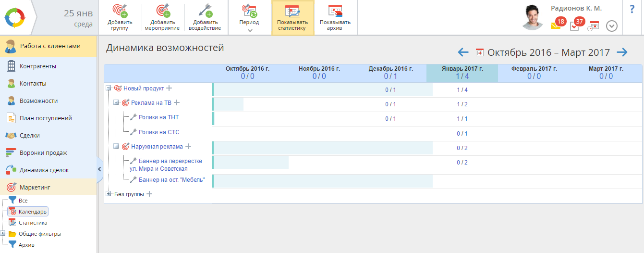Open Воронки продаж in the sidebar
Screen dimensions: 644x253
tap(43, 153)
